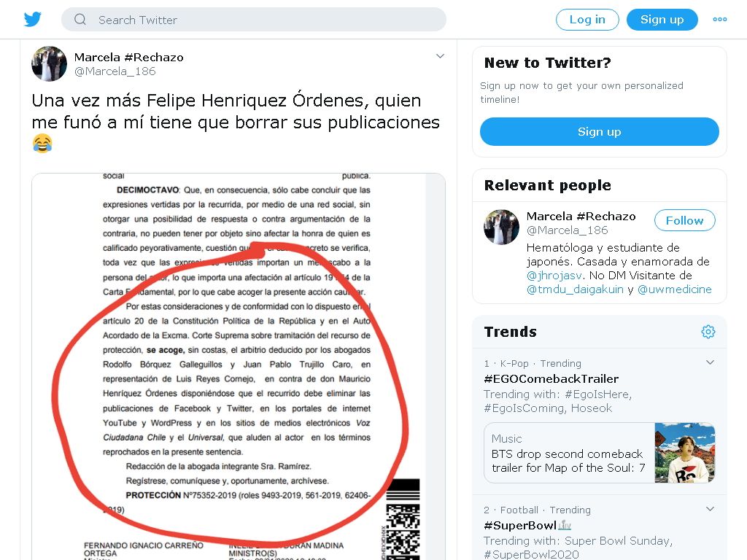Click the Log in button

tap(587, 20)
